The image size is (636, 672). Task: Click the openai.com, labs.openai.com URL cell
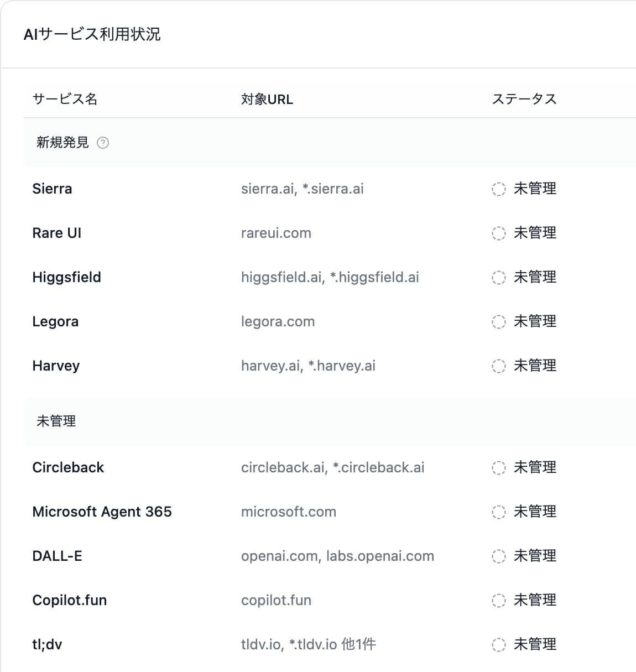[x=337, y=556]
